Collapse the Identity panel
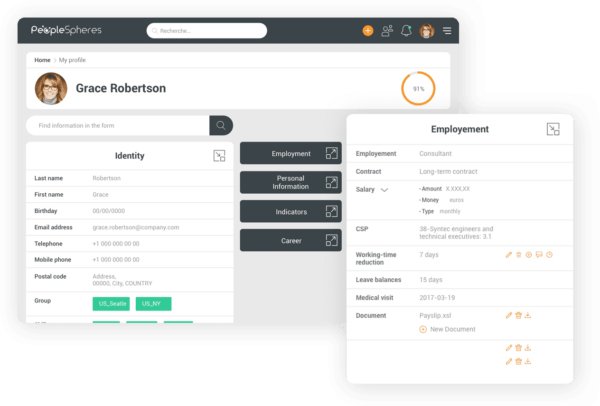This screenshot has height=406, width=600. [x=219, y=156]
